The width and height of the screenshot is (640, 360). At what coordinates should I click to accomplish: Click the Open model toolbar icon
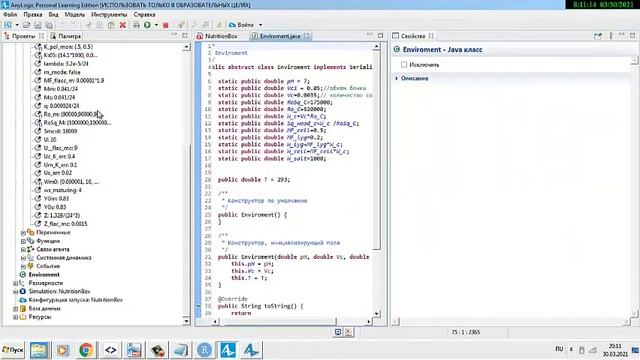click(x=27, y=25)
